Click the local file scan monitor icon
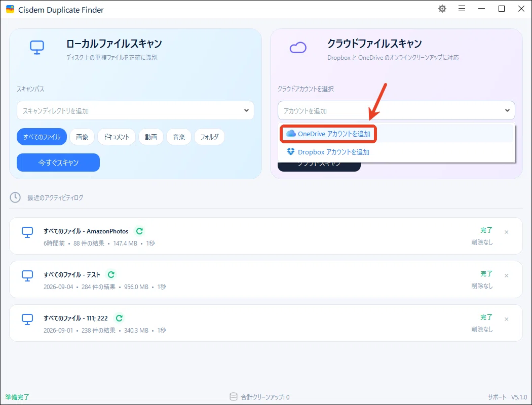 click(x=37, y=48)
